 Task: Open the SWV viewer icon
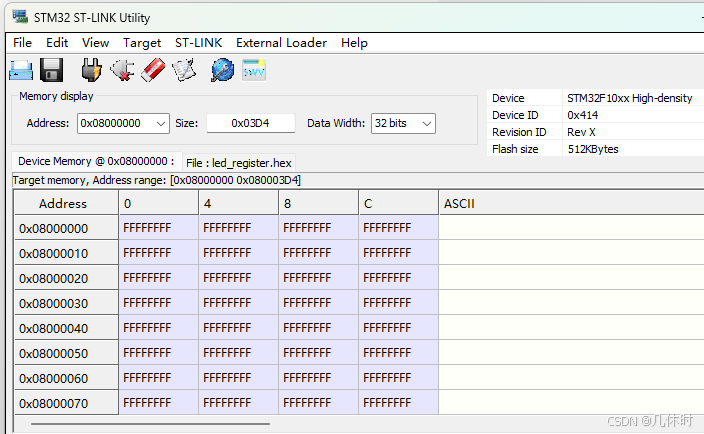[x=254, y=70]
